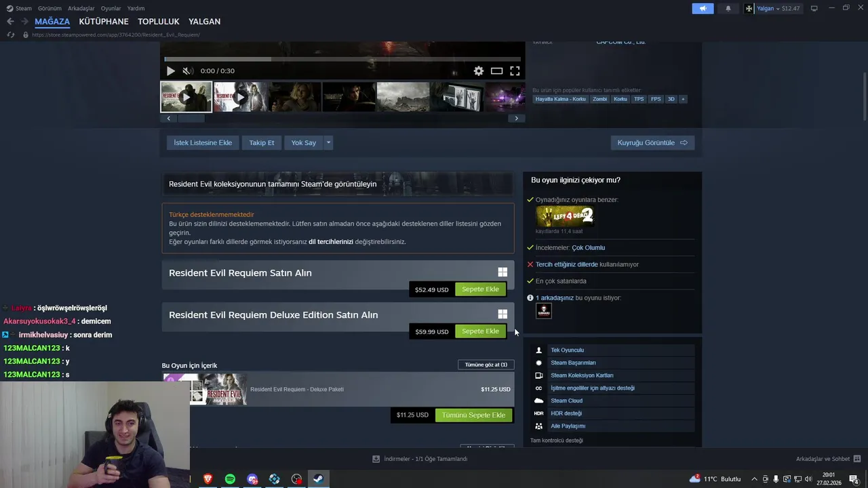Open video settings gear icon
Screen dimensions: 868x488
point(479,70)
